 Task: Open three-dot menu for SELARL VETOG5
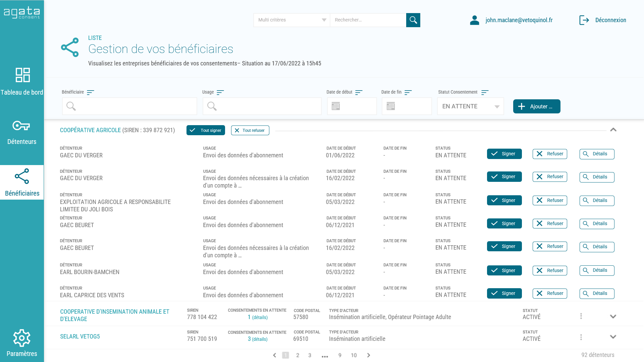(581, 337)
